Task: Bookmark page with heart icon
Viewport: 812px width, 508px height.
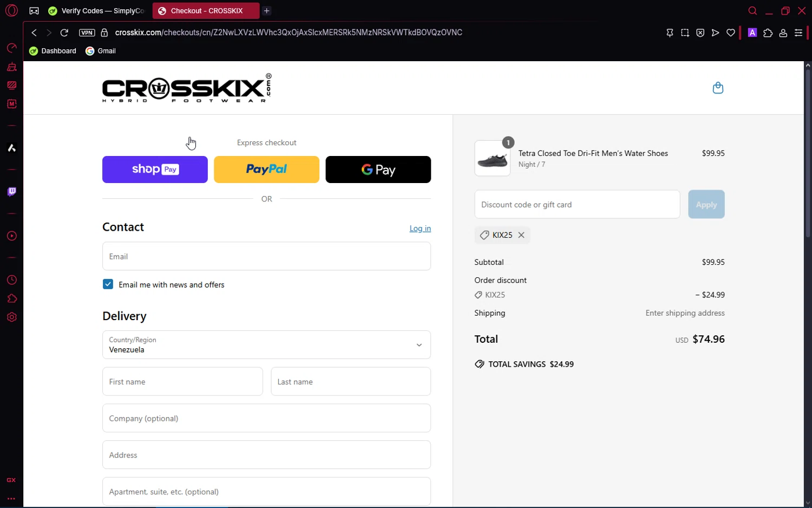Action: [x=731, y=33]
